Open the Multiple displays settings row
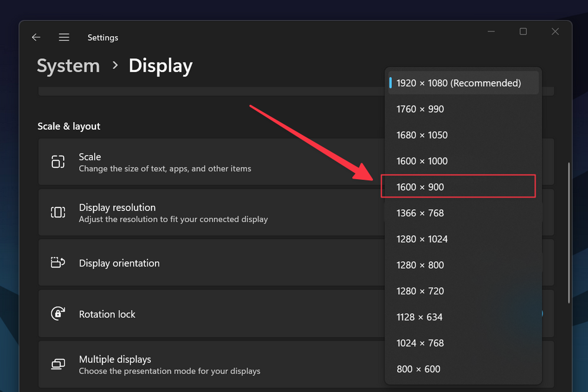The height and width of the screenshot is (392, 588). (206, 364)
